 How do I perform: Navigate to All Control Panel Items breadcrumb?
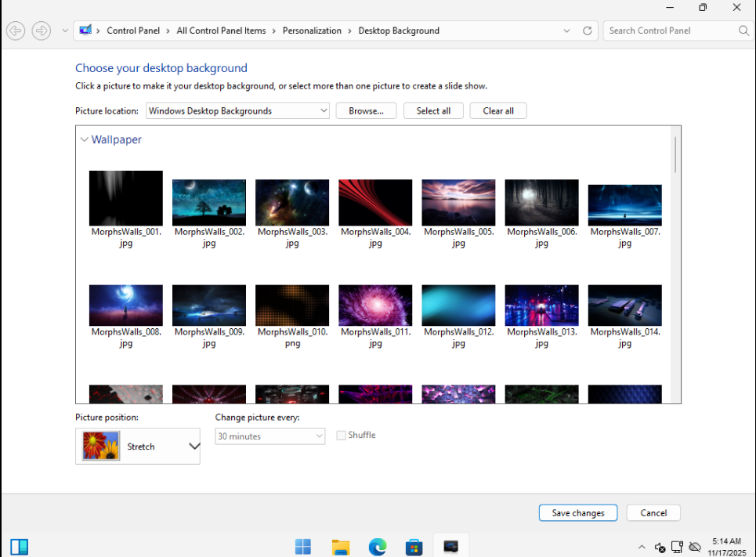pyautogui.click(x=221, y=31)
